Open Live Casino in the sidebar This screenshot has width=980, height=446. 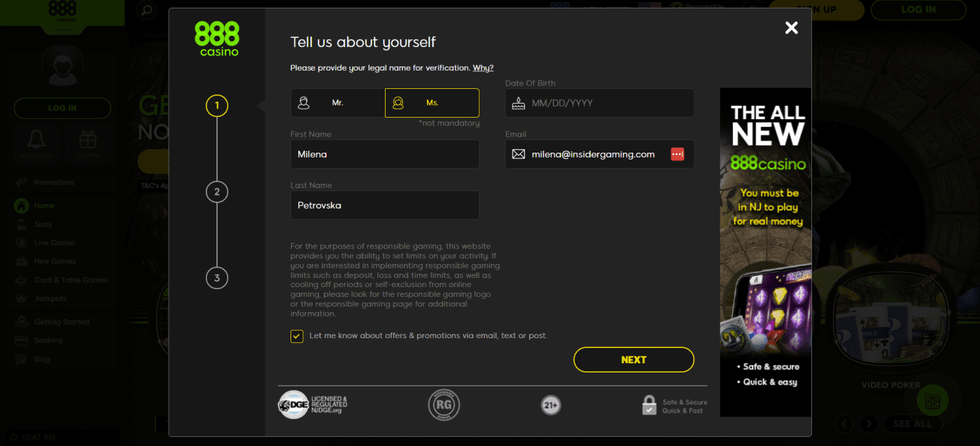tap(55, 243)
